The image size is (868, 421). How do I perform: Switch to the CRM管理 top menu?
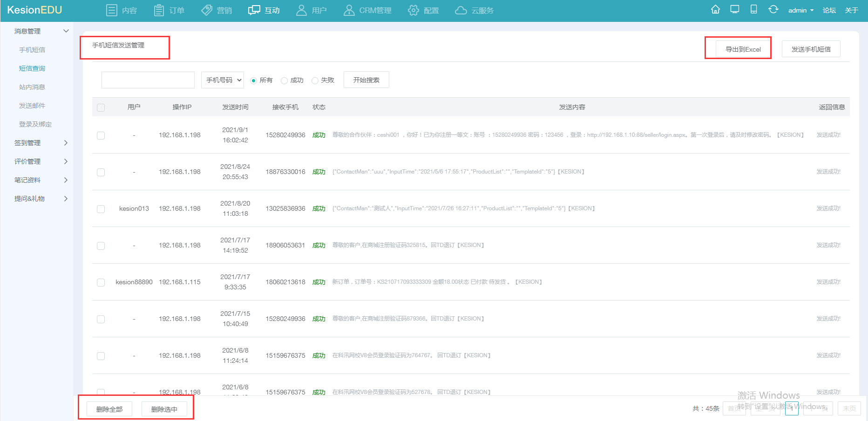pyautogui.click(x=367, y=10)
